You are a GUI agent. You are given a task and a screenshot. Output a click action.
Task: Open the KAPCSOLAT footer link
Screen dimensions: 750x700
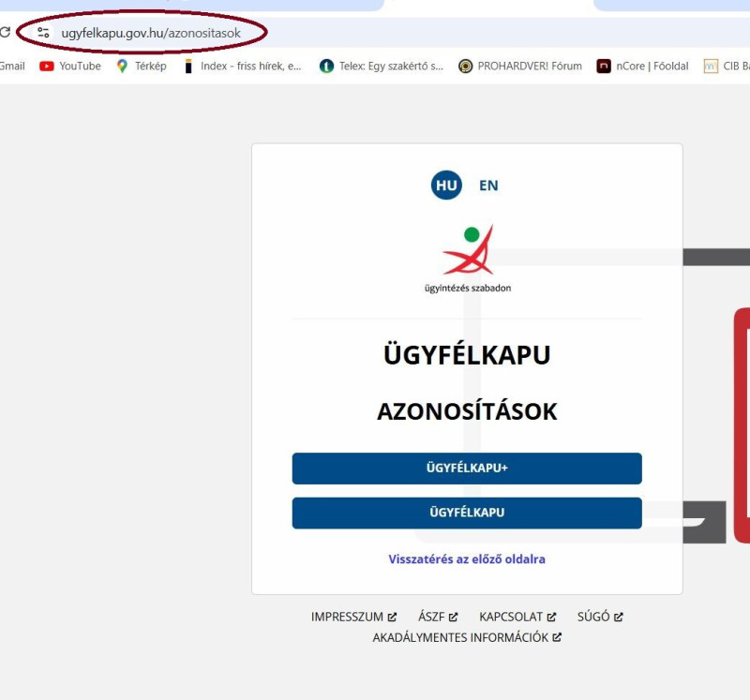coord(517,617)
